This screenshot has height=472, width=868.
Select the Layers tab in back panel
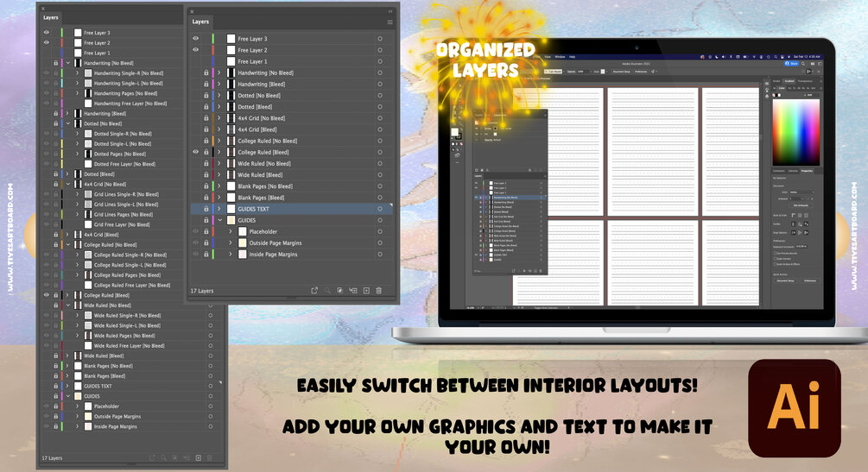50,17
